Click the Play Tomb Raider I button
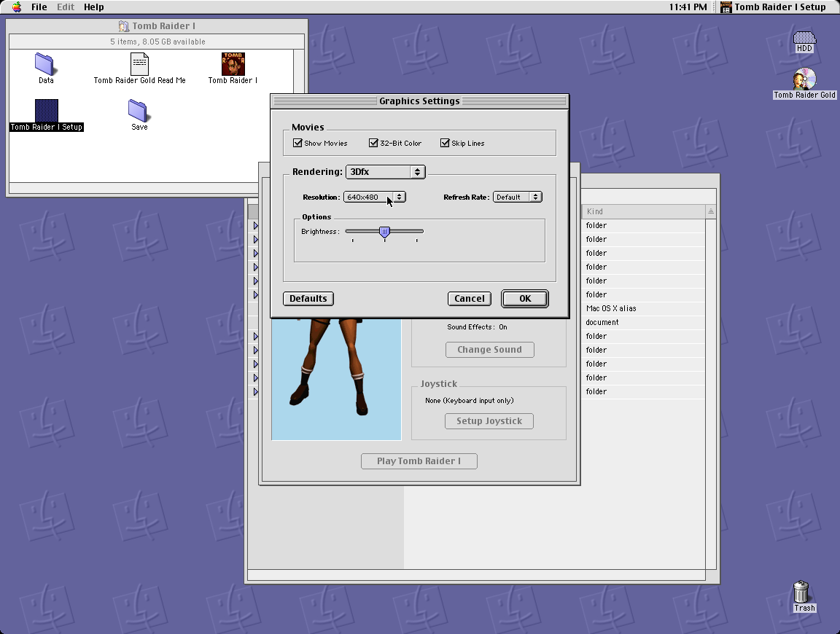This screenshot has width=840, height=634. (x=419, y=461)
